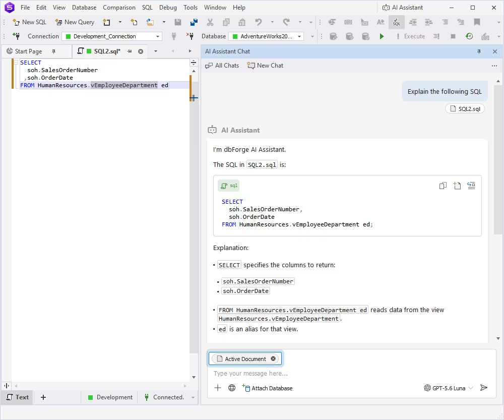Open the Debug menu
Screen dimensions: 504x420
pos(168,8)
